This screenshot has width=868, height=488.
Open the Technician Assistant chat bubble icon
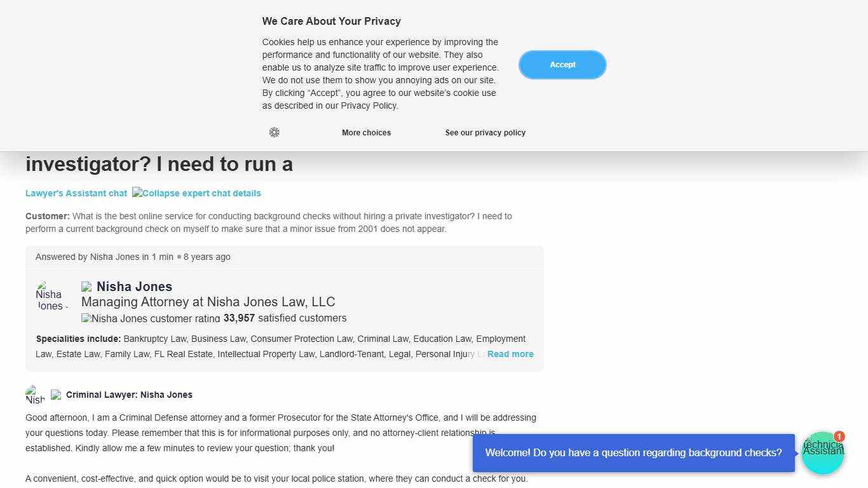point(822,454)
